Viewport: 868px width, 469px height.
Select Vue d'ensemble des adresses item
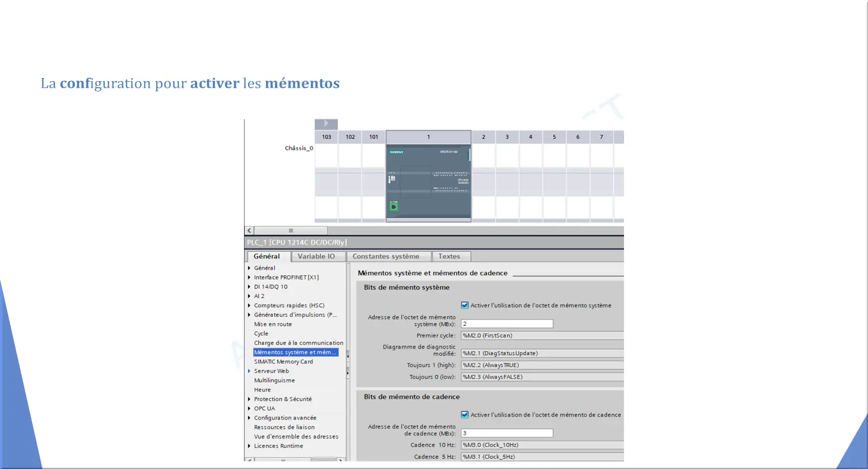pos(296,436)
